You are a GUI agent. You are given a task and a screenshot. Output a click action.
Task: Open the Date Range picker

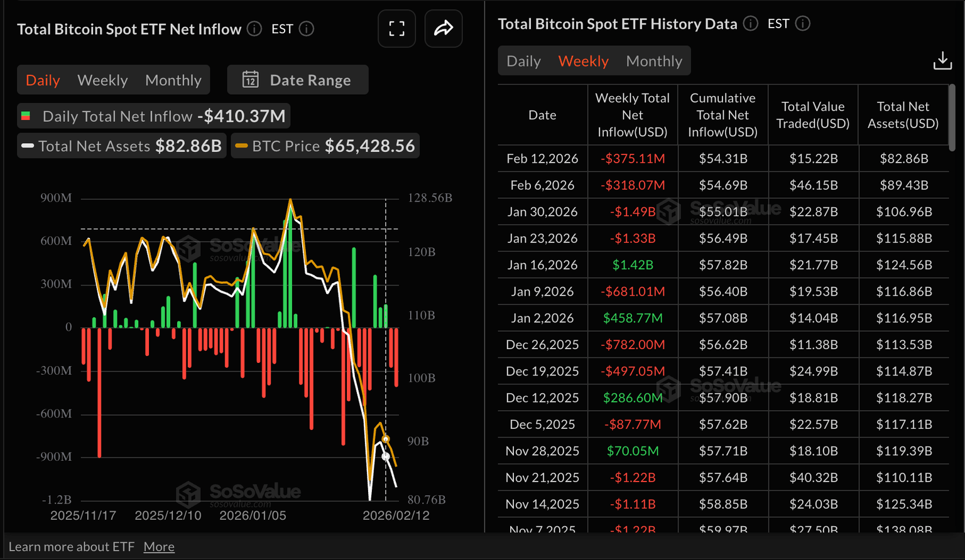[298, 80]
